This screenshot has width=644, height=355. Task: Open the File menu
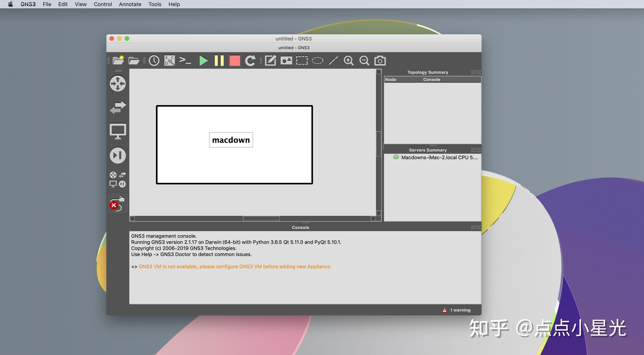(x=47, y=4)
